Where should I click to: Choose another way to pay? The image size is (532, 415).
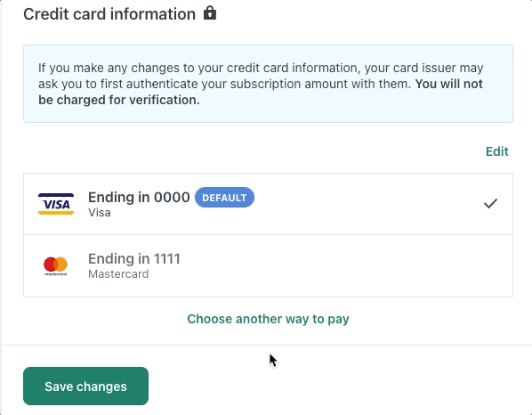(x=268, y=319)
